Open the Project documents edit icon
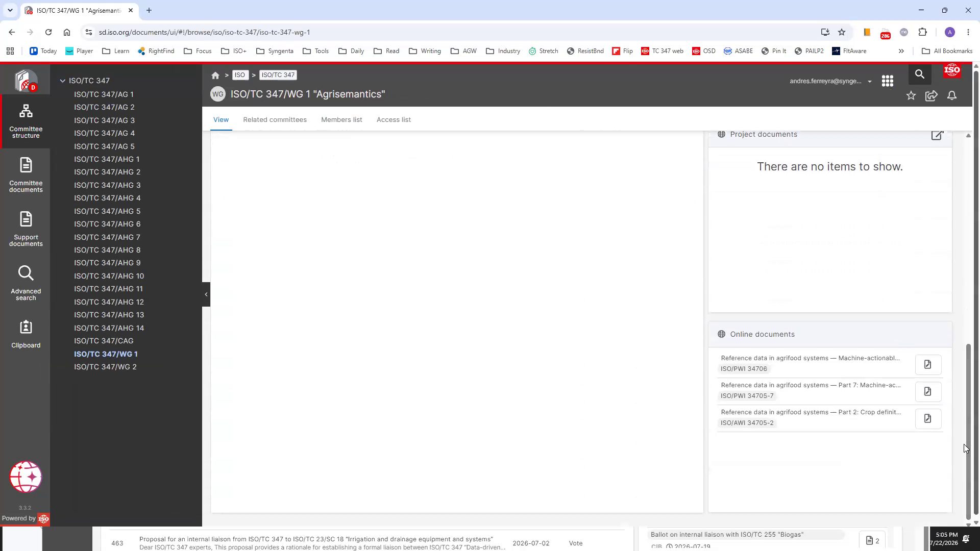This screenshot has height=551, width=980. pos(937,135)
